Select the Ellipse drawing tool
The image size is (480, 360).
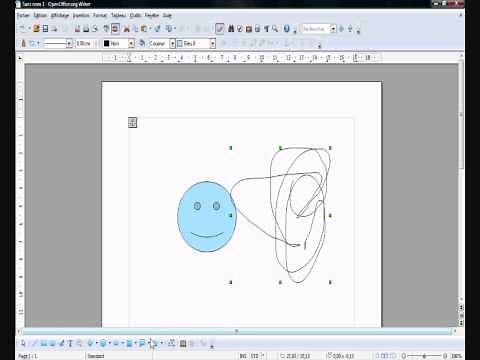coord(53,343)
